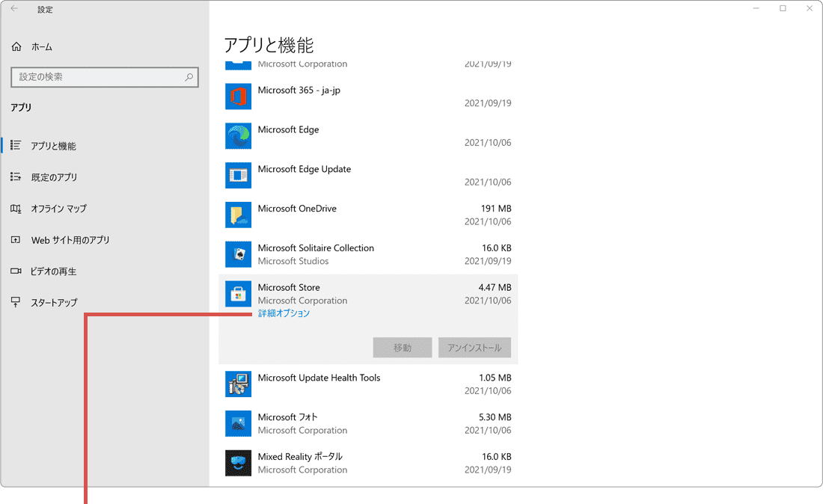
Task: Open オフライン マップ settings page
Action: [58, 209]
